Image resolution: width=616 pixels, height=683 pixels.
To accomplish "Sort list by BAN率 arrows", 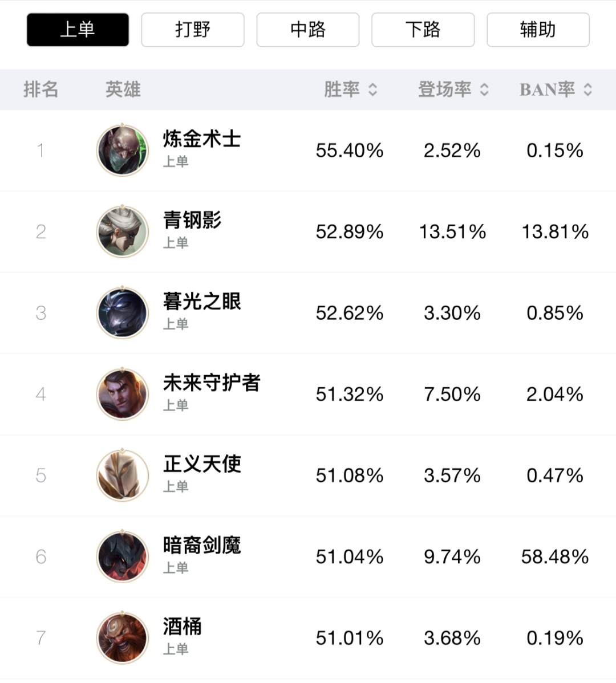I will [x=587, y=90].
